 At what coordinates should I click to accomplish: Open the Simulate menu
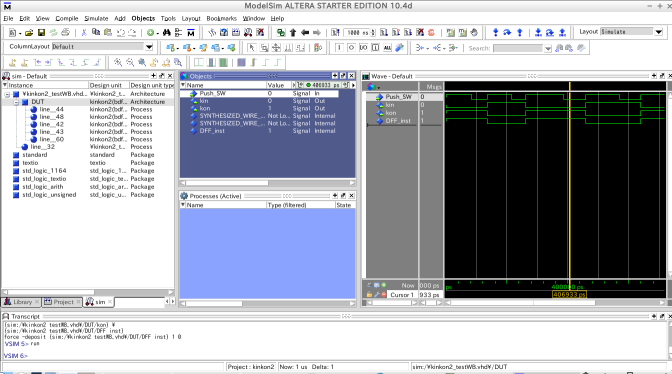96,18
